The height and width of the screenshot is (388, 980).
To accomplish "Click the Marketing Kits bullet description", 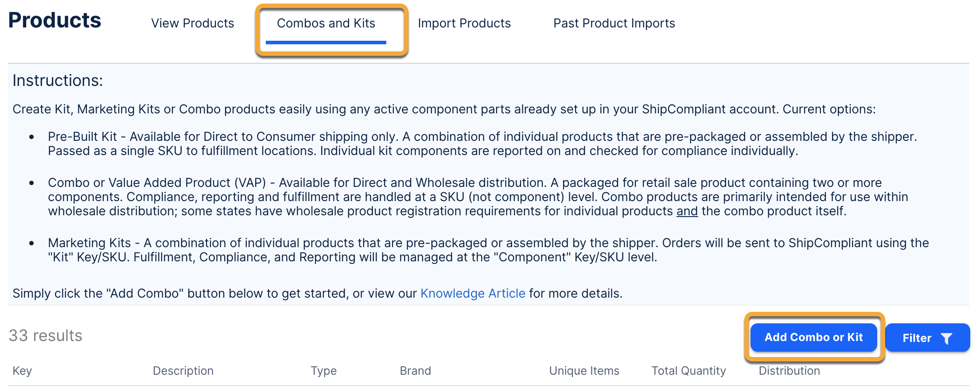I will click(488, 250).
